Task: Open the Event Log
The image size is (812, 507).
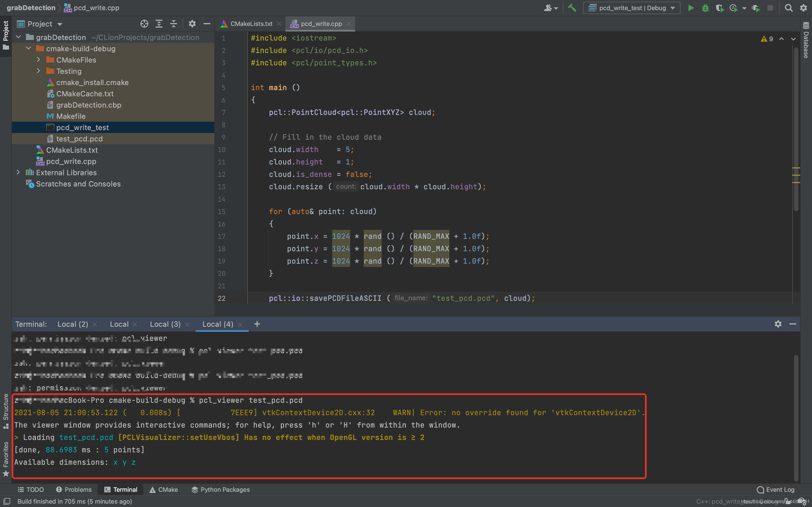Action: pyautogui.click(x=775, y=490)
